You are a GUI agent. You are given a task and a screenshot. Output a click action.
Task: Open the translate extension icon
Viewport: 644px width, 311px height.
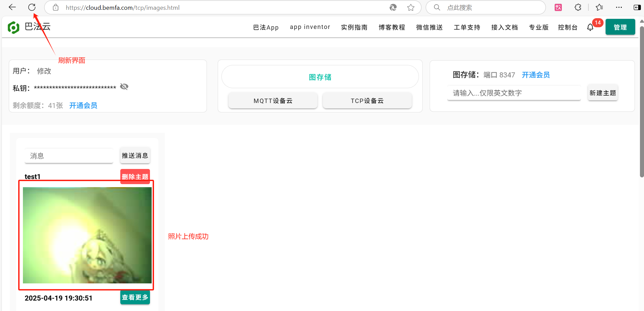[558, 7]
